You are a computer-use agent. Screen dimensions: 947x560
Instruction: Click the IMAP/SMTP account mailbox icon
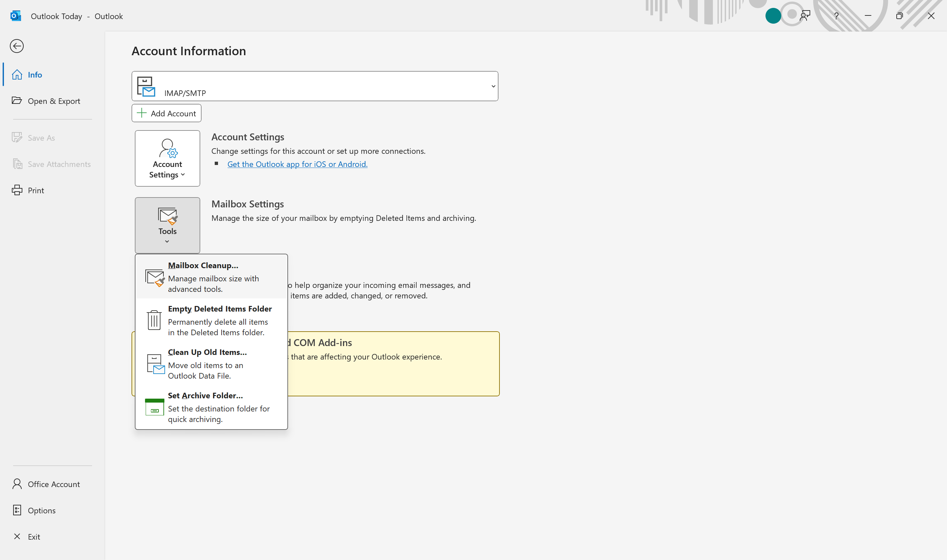[x=146, y=86]
